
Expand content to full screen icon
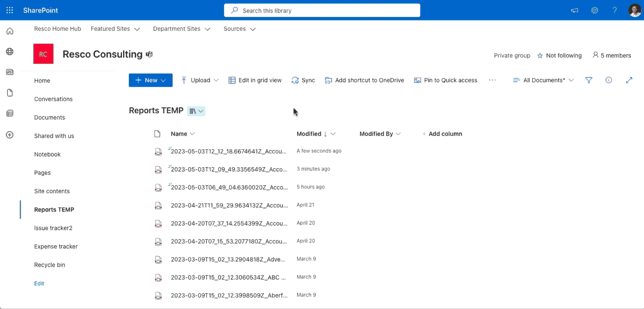point(629,80)
